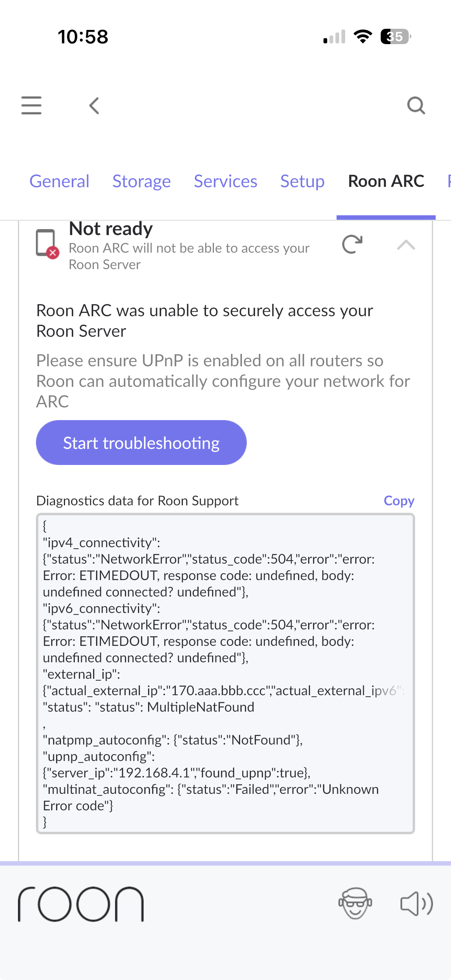Open Roon signal path listener icon
451x980 pixels.
click(355, 903)
